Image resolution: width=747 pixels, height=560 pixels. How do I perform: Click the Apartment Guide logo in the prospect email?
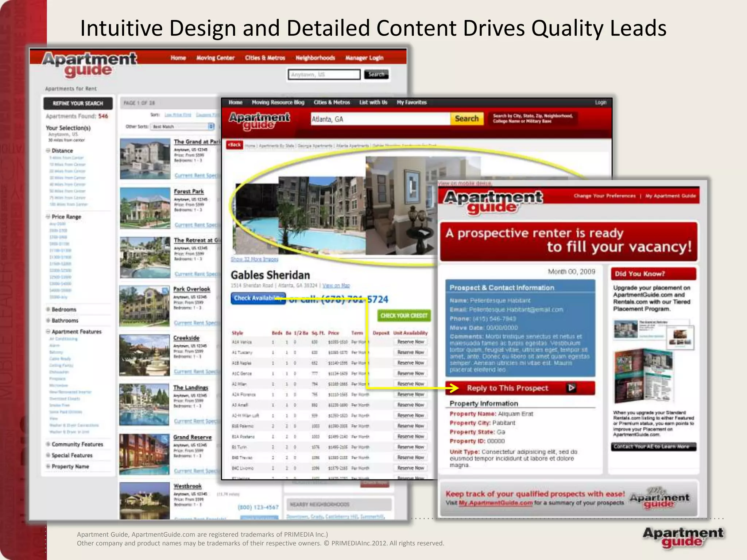[x=493, y=202]
